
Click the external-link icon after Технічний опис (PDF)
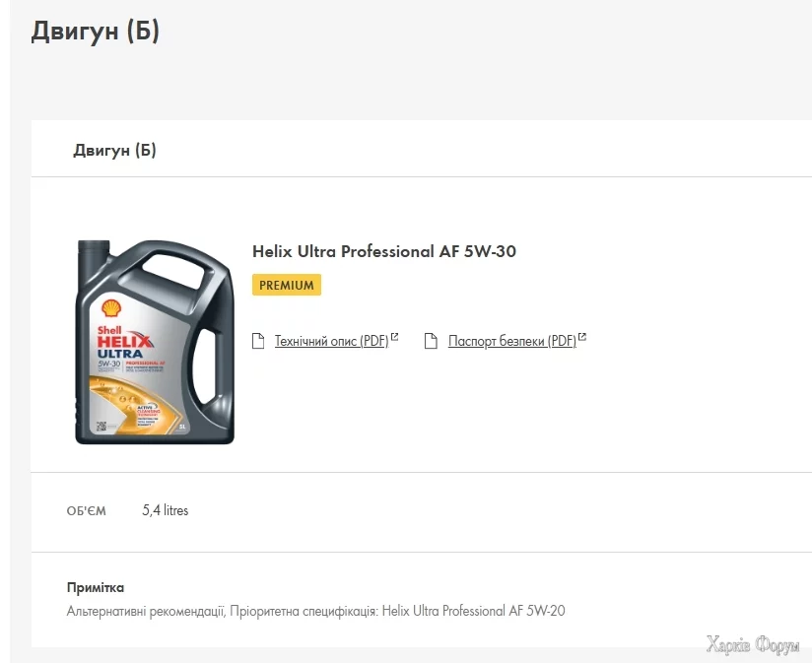point(395,338)
